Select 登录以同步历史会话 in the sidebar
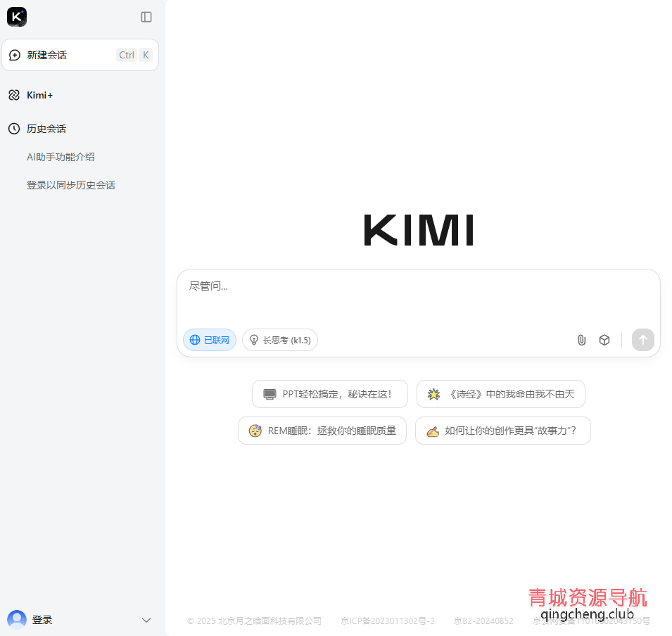The image size is (672, 636). (x=71, y=184)
